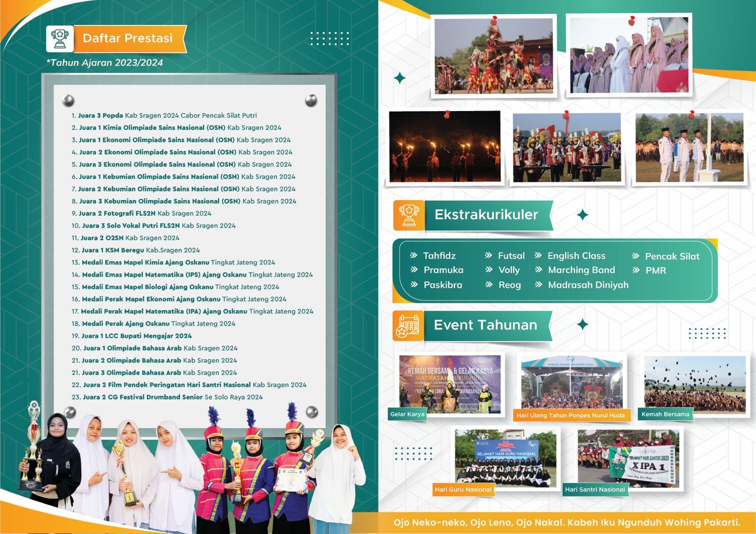Click the chevron bullet next to Marching Band
The height and width of the screenshot is (534, 756).
click(x=539, y=270)
